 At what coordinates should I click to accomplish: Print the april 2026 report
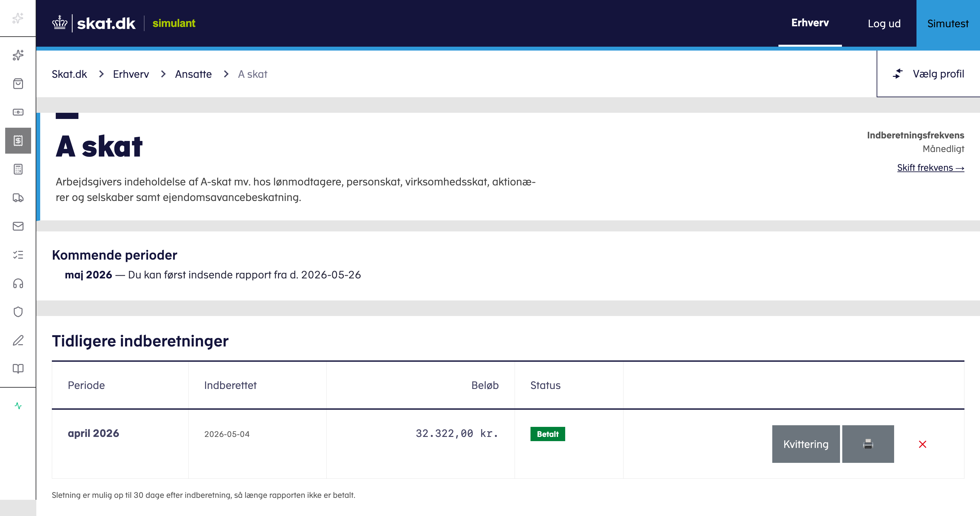tap(868, 444)
